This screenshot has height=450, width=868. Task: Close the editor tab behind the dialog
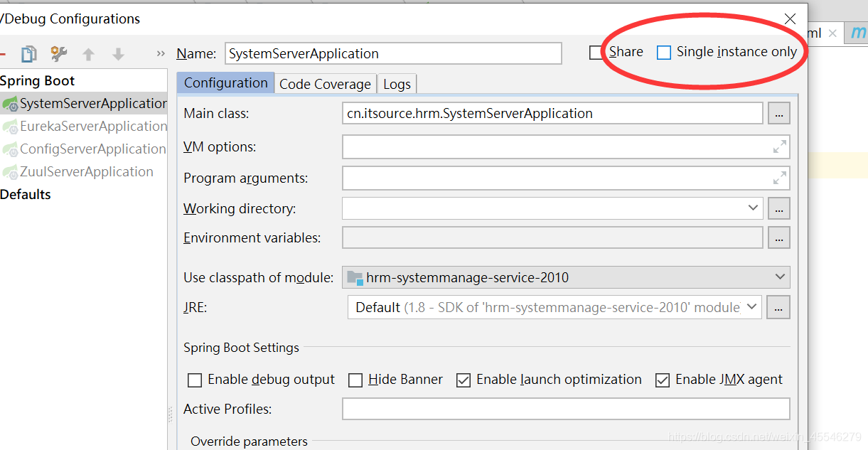point(833,33)
